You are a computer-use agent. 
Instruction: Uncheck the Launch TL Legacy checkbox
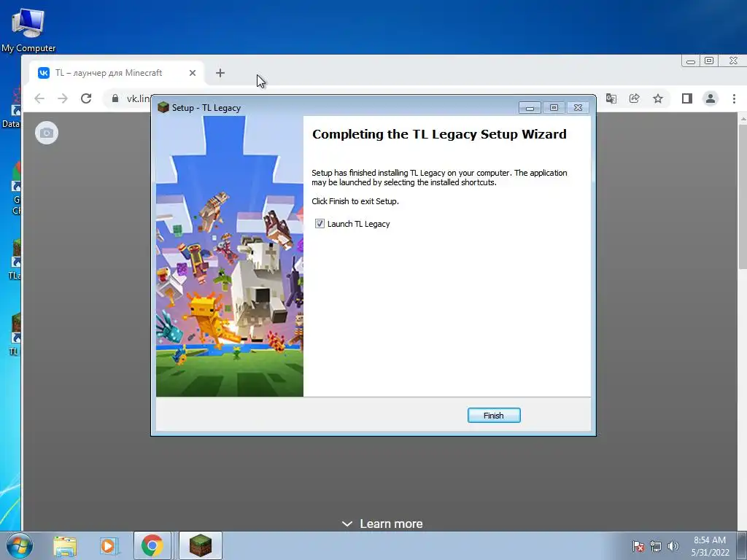point(320,224)
